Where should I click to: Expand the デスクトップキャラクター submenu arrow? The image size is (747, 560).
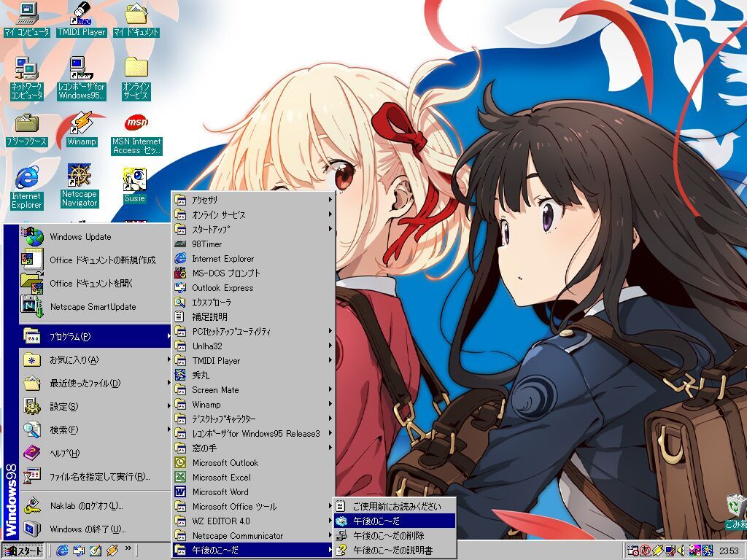[x=330, y=419]
